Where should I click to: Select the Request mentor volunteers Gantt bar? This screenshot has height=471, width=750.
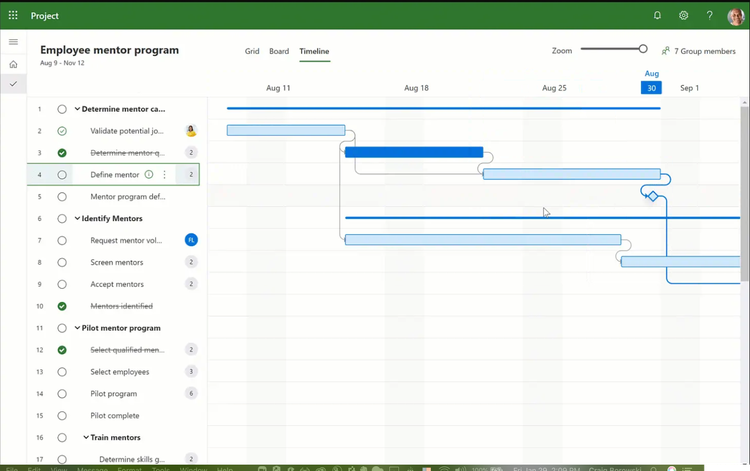pos(483,240)
